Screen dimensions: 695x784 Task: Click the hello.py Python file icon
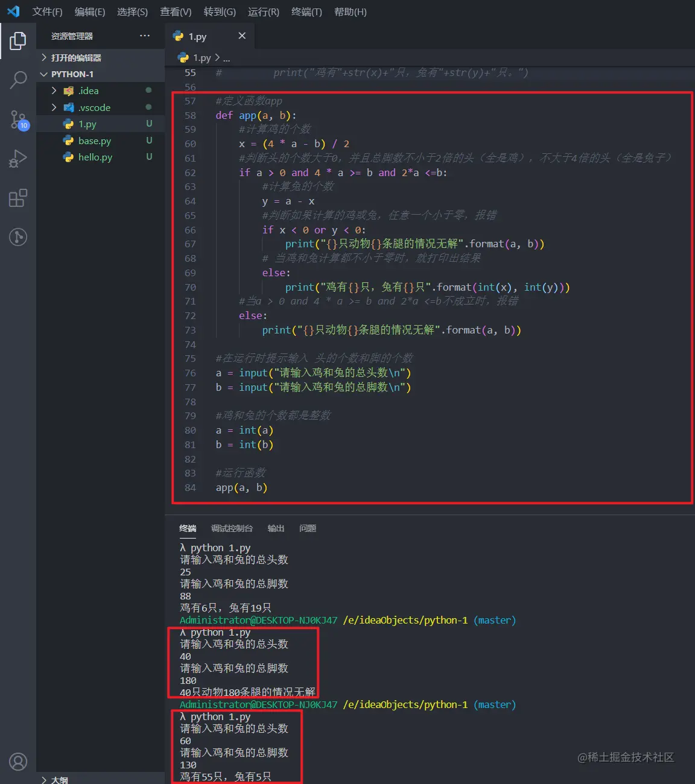coord(68,157)
